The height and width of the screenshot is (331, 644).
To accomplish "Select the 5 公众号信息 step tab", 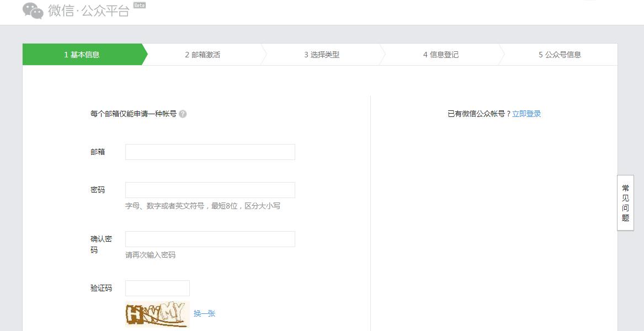I will (559, 55).
